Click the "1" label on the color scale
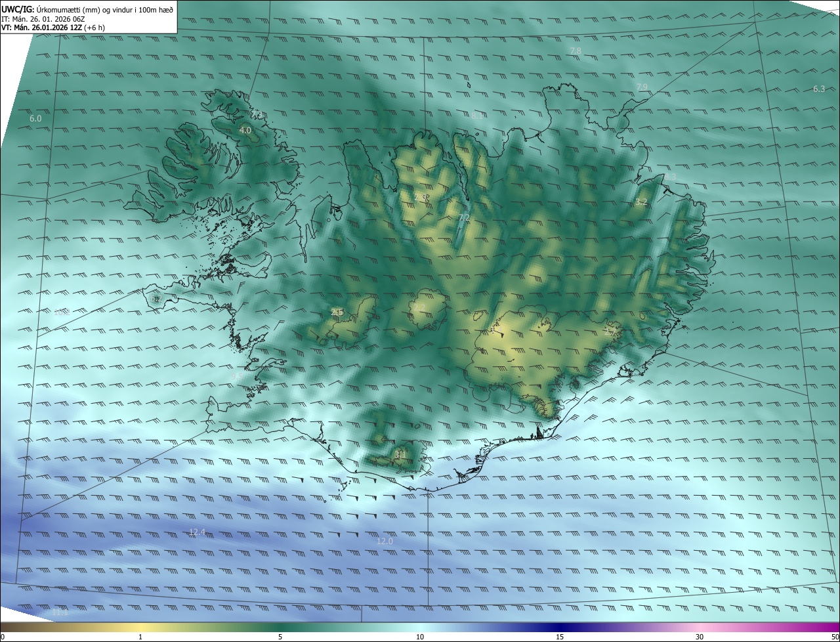840x642 pixels. 140,637
